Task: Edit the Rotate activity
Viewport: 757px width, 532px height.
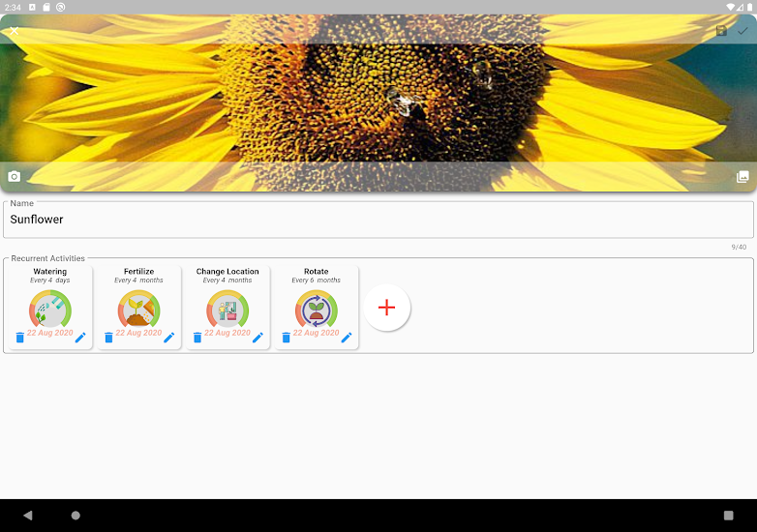Action: click(x=347, y=338)
